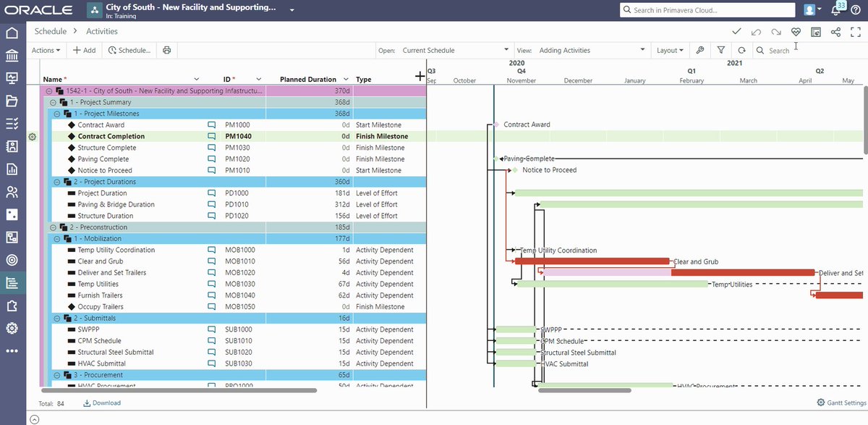Image resolution: width=868 pixels, height=425 pixels.
Task: Click the row gear for Contract Completion
Action: pyautogui.click(x=32, y=136)
